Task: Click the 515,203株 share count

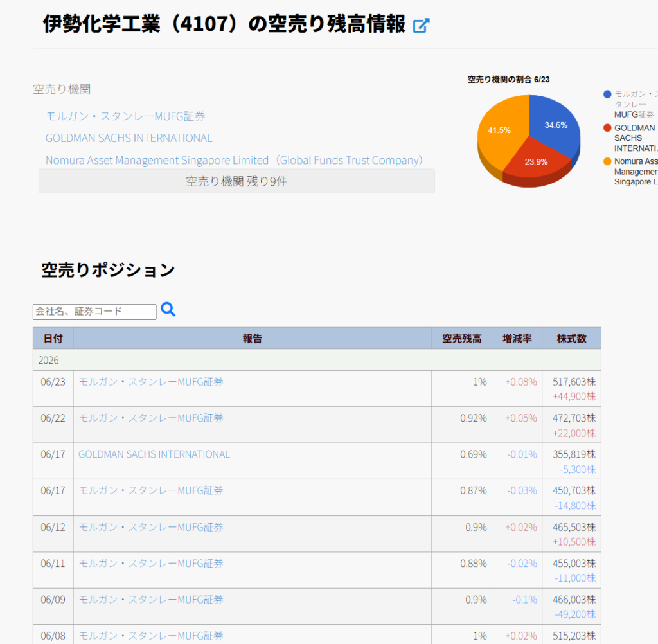Action: tap(574, 636)
